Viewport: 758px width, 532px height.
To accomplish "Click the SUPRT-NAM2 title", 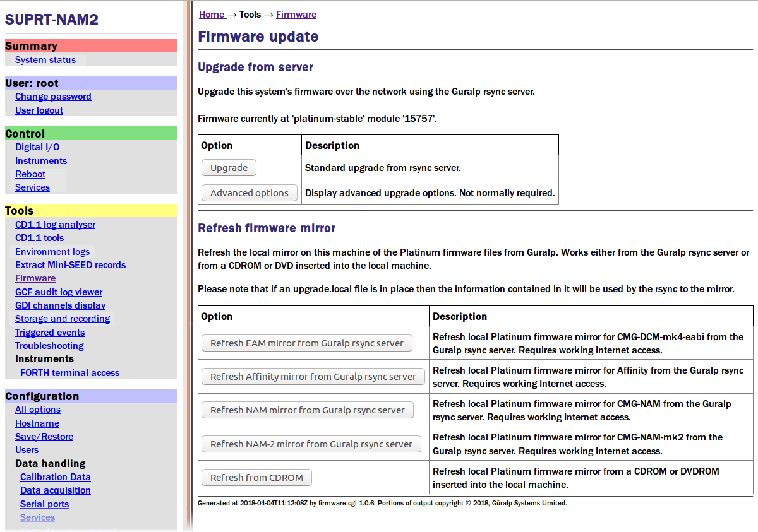I will tap(52, 20).
